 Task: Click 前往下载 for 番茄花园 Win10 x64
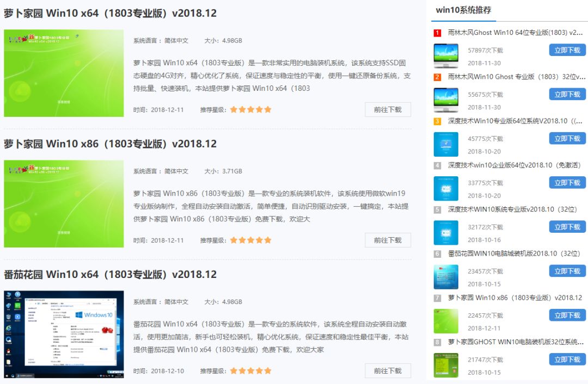(x=388, y=371)
